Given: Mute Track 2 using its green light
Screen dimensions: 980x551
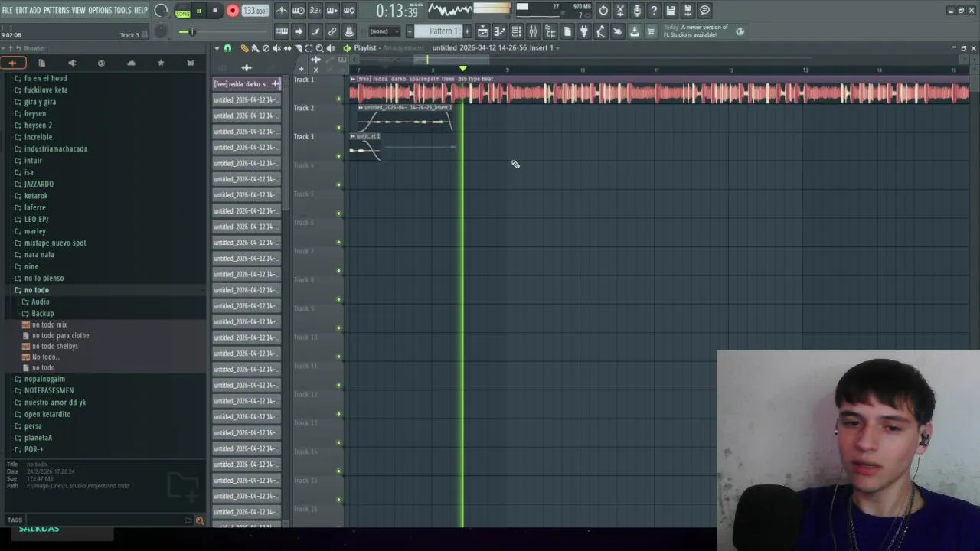Looking at the screenshot, I should (339, 128).
